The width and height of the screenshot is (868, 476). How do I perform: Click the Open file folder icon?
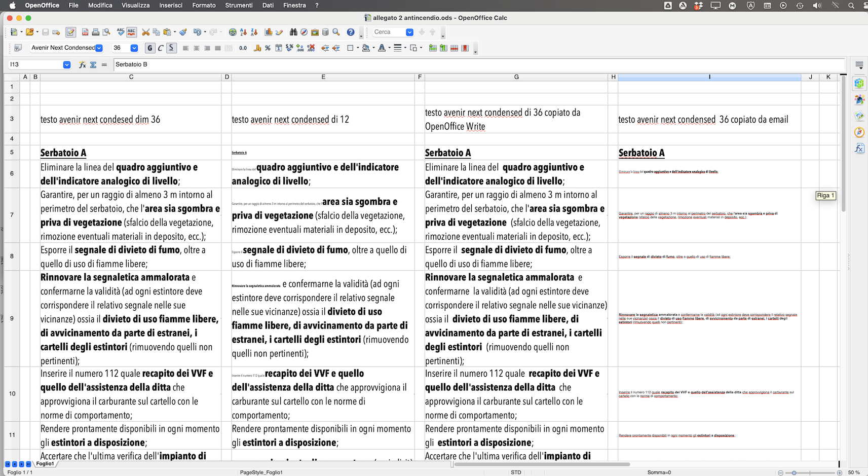coord(30,32)
